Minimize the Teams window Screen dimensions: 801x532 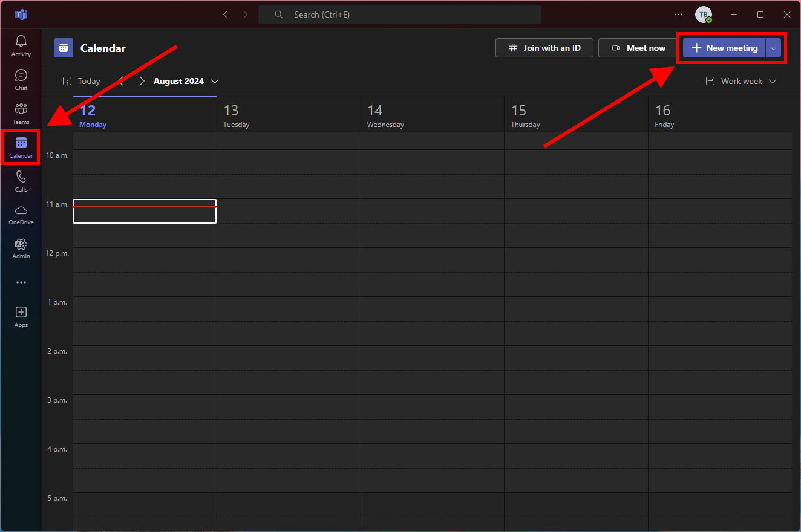(733, 15)
